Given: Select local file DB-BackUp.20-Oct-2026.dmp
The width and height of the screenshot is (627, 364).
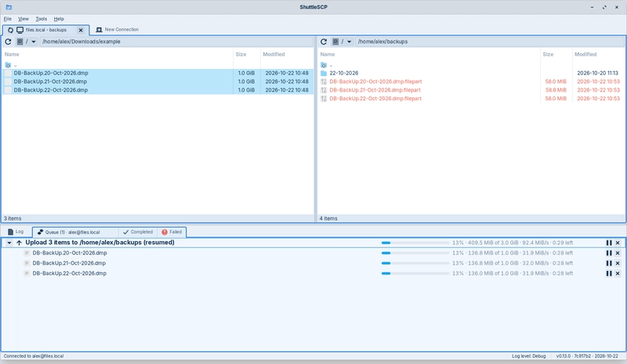Looking at the screenshot, I should click(x=158, y=73).
